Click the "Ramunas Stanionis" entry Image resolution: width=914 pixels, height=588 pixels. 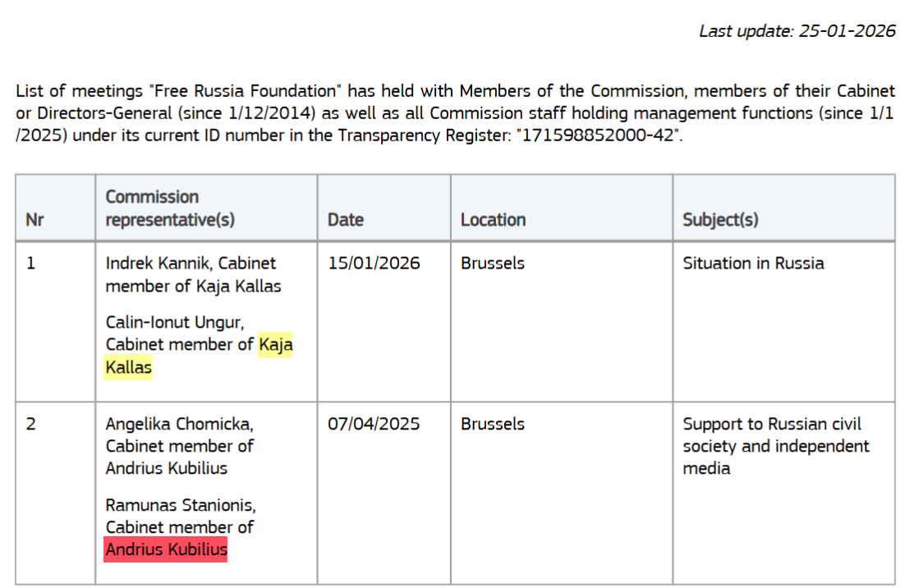point(181,505)
